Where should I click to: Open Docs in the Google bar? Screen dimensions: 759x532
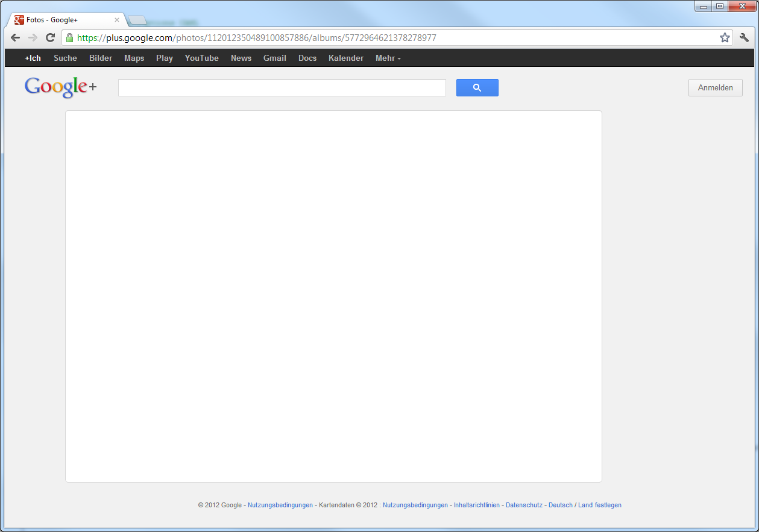(x=307, y=58)
